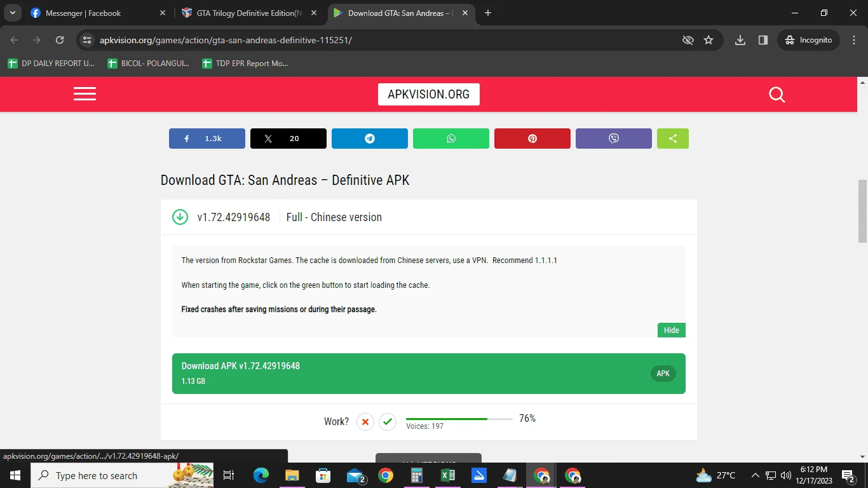Open the notification center icon
868x488 pixels.
(848, 475)
